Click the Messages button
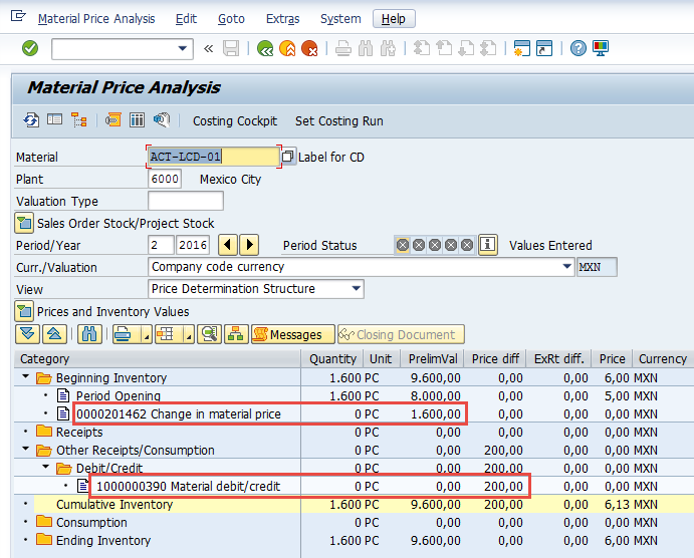This screenshot has width=694, height=558. click(293, 335)
